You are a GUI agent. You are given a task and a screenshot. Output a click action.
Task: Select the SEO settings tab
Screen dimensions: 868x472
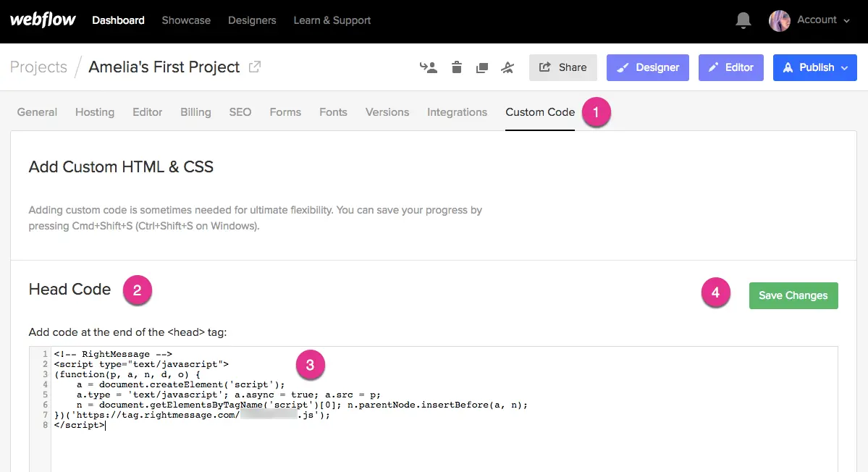pos(240,112)
